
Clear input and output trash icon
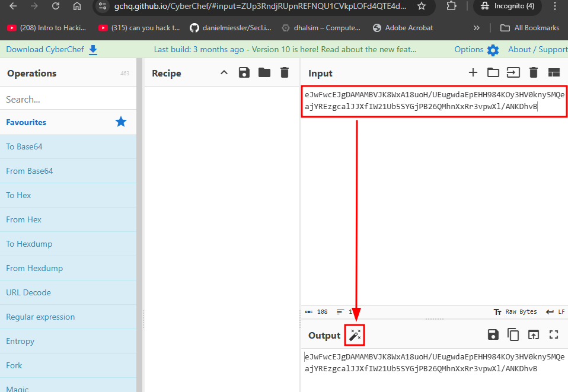click(x=534, y=73)
